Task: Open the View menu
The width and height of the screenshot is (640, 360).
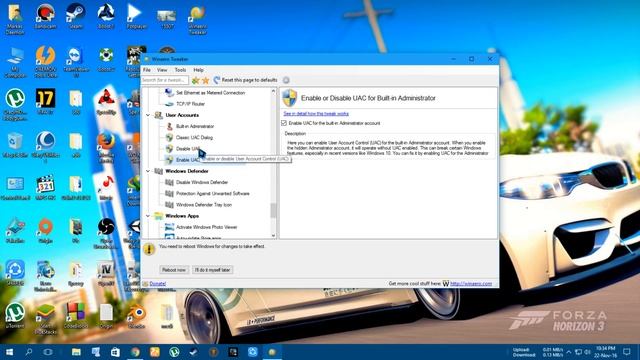Action: (162, 70)
